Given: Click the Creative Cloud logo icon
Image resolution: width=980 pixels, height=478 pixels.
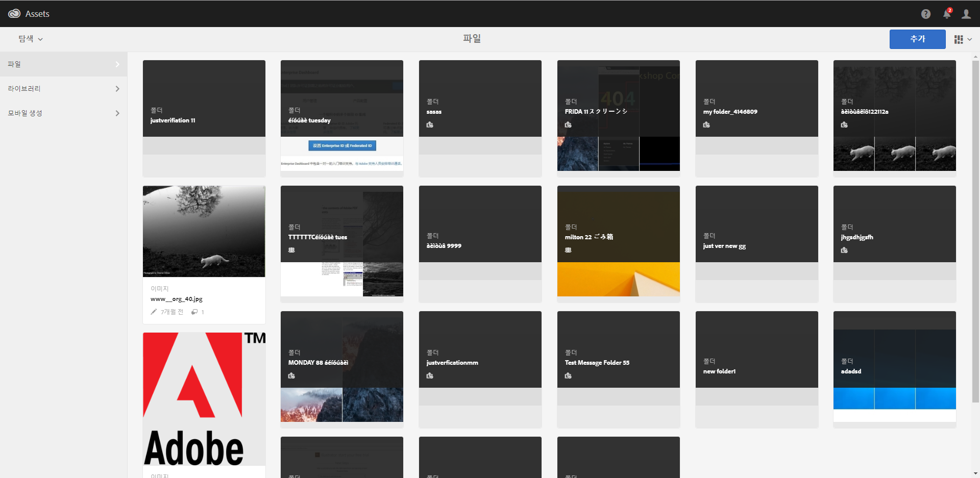Looking at the screenshot, I should coord(14,14).
